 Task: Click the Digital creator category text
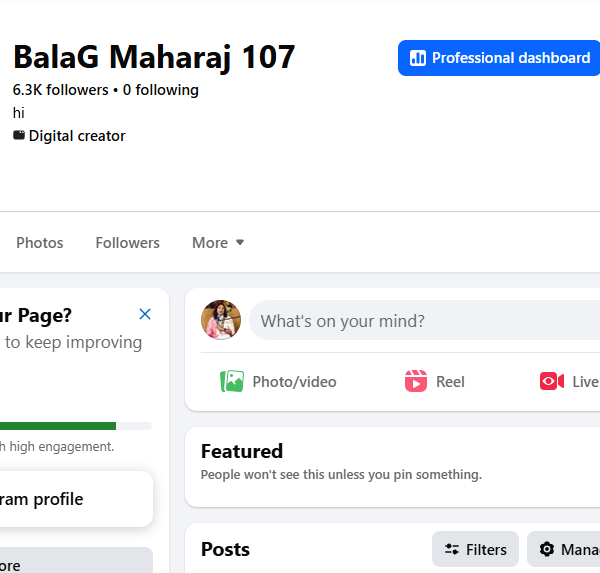point(77,136)
